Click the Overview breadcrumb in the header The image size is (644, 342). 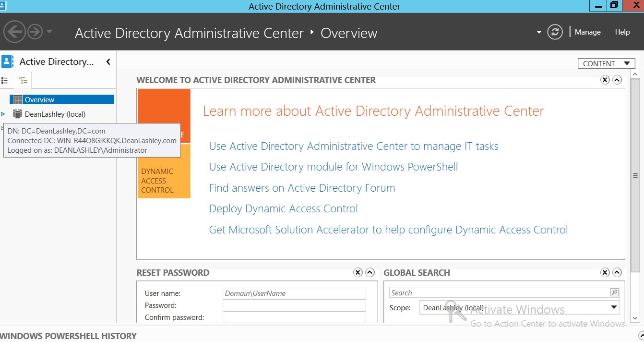point(349,33)
